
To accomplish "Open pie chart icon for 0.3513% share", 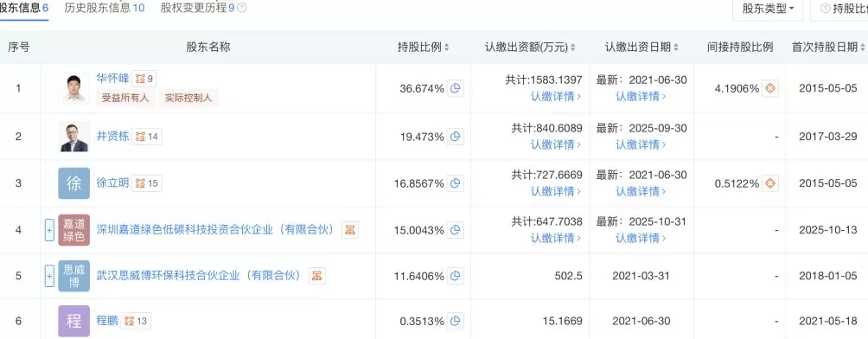I will (455, 321).
